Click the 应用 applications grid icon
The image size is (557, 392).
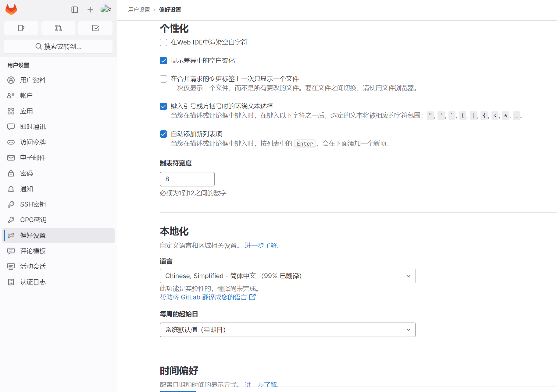pos(11,111)
